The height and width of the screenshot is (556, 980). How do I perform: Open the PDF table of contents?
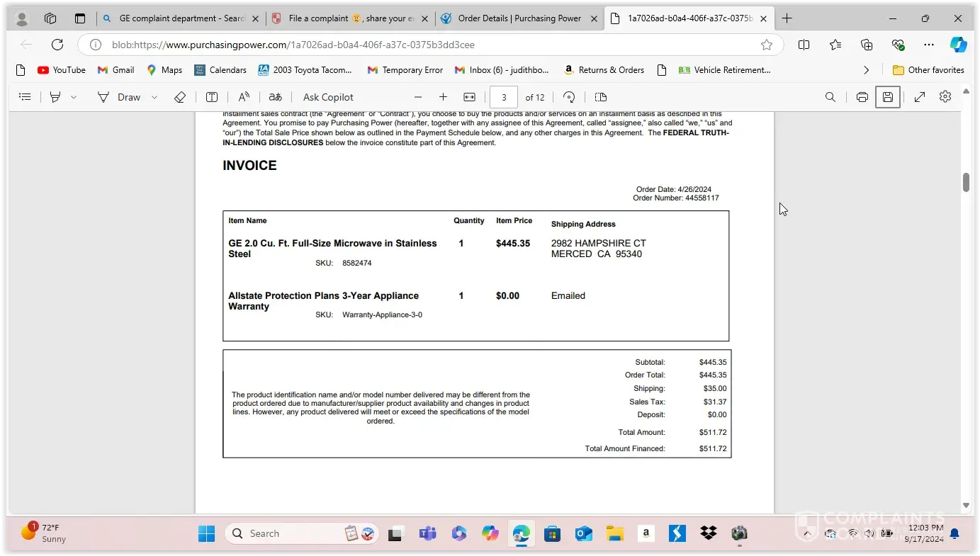tap(25, 97)
